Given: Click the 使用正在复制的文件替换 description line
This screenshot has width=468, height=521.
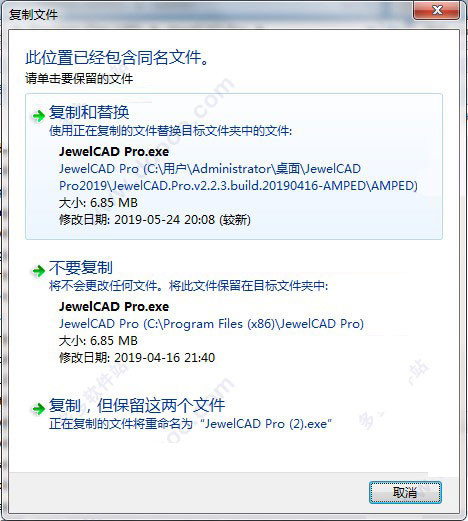Looking at the screenshot, I should (170, 131).
